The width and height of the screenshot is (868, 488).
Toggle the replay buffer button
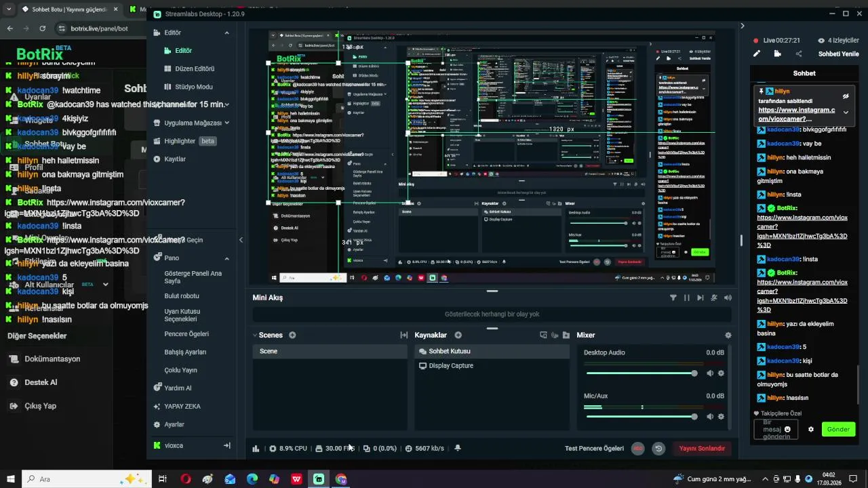(658, 448)
